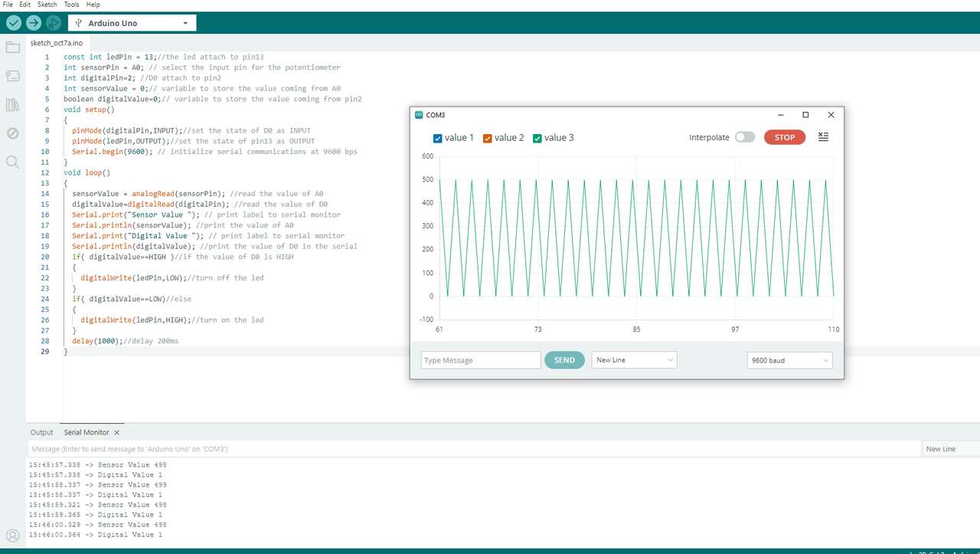Screen dimensions: 980x554
Task: Click line number 14 in the editor gutter
Action: pos(46,194)
